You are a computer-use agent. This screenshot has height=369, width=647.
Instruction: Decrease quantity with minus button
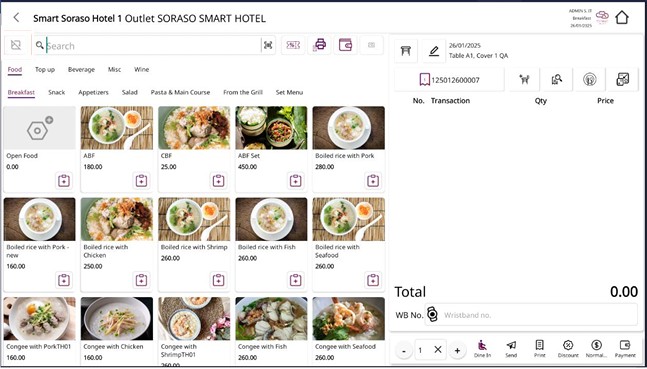click(x=404, y=351)
